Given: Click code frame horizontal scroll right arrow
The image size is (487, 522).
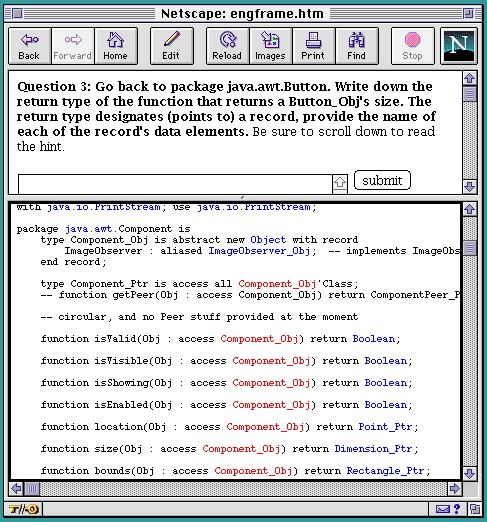Looking at the screenshot, I should [x=455, y=489].
